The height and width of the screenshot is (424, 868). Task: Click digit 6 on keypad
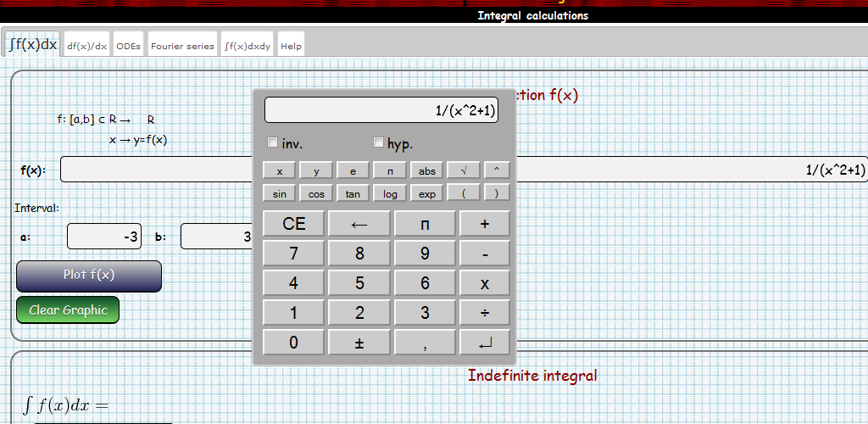[425, 283]
